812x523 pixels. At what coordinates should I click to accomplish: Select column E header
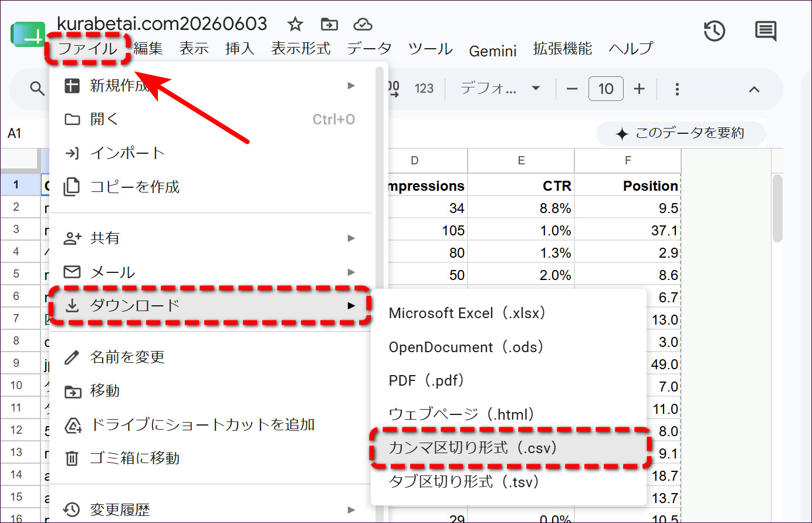[x=521, y=161]
